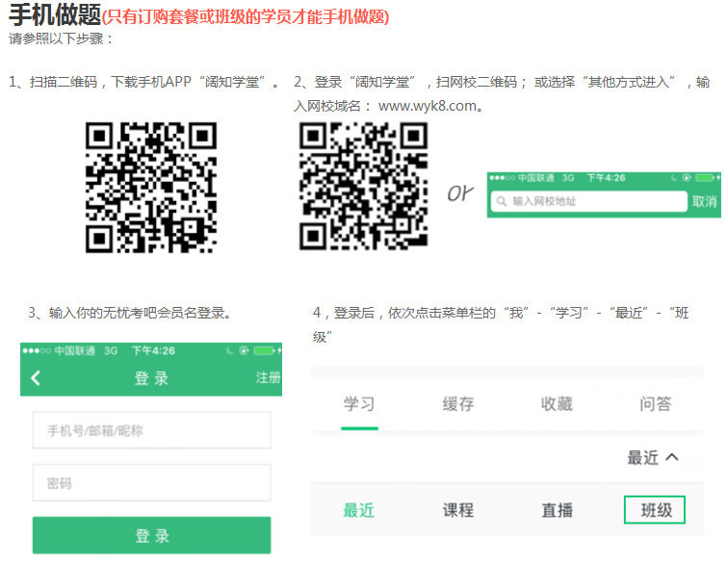
Task: Click the step 3 无忧考吧会员名登录 instruction
Action: click(x=130, y=313)
